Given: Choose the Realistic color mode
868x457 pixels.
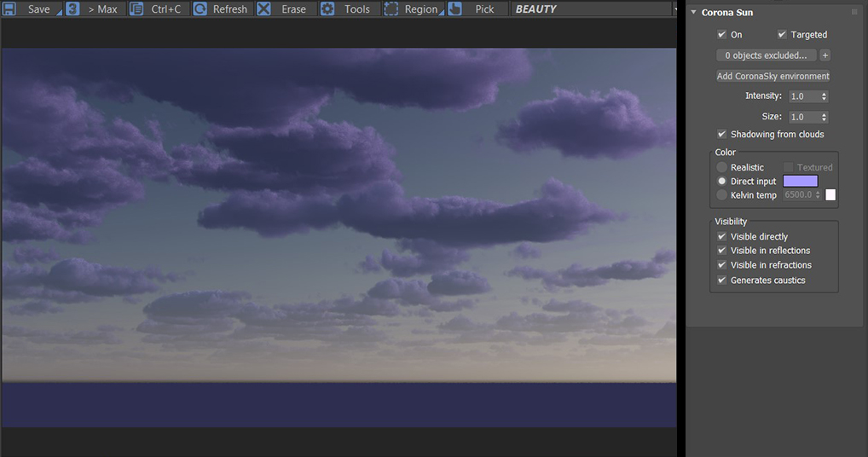Looking at the screenshot, I should click(x=722, y=168).
